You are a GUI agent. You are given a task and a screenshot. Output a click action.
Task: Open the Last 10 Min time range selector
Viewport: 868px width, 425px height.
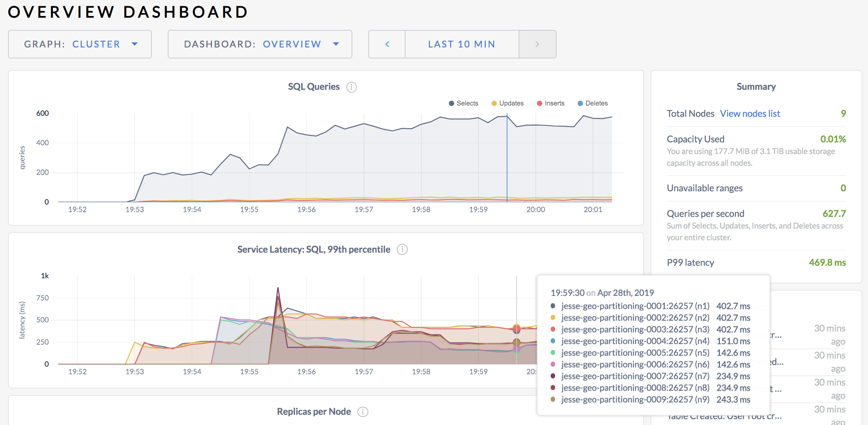[461, 44]
